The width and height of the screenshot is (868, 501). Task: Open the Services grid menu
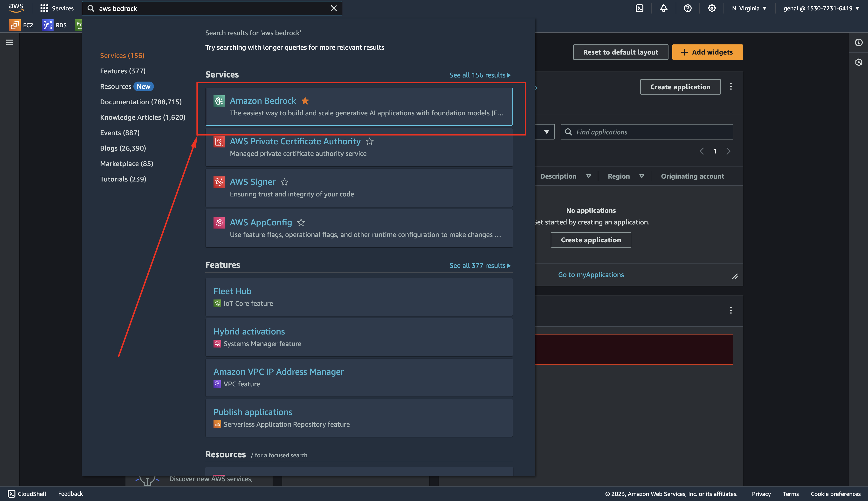coord(57,8)
